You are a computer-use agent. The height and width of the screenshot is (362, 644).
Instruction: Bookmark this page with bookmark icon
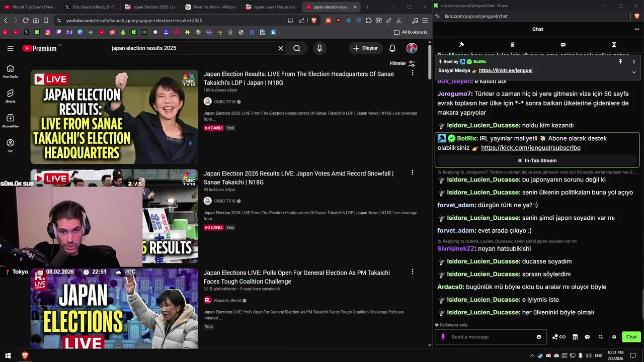[46, 21]
